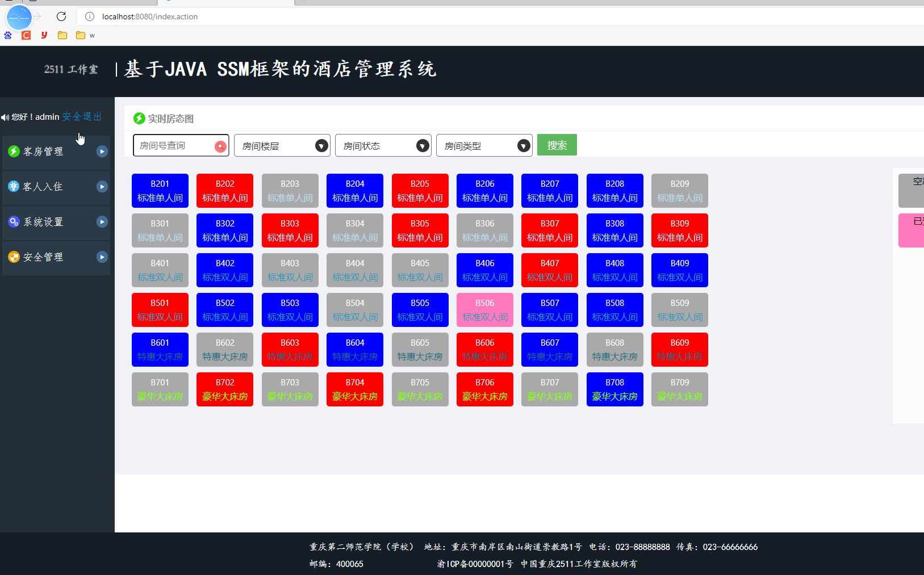Select room B609 red tile

680,350
